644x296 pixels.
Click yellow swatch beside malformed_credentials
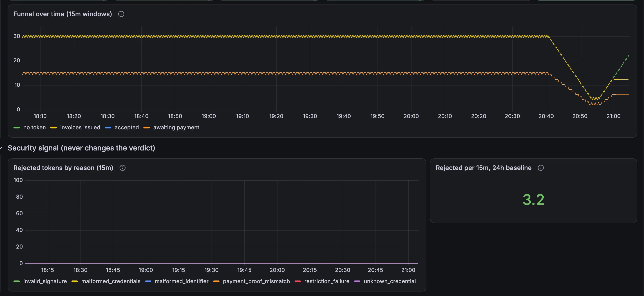pos(74,281)
